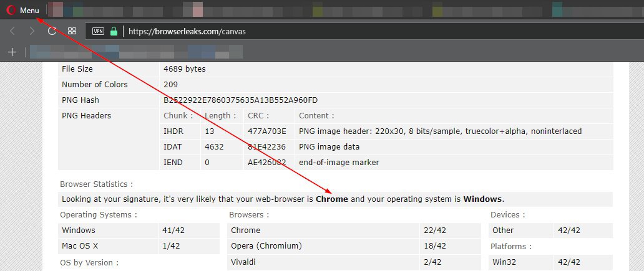Click the Vivaldi browser row

[x=354, y=262]
